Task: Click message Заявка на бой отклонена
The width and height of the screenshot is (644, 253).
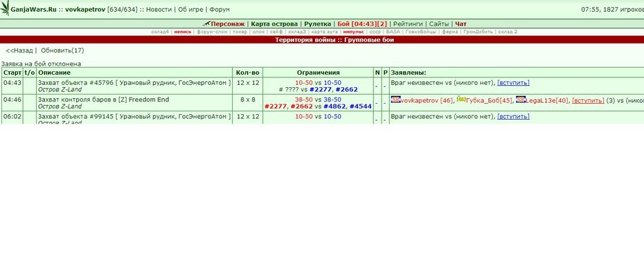Action: (x=41, y=64)
